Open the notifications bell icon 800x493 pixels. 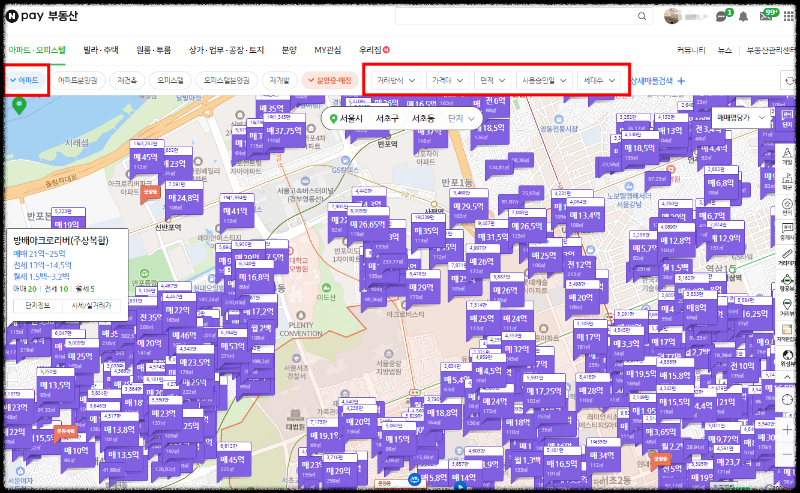click(x=743, y=17)
